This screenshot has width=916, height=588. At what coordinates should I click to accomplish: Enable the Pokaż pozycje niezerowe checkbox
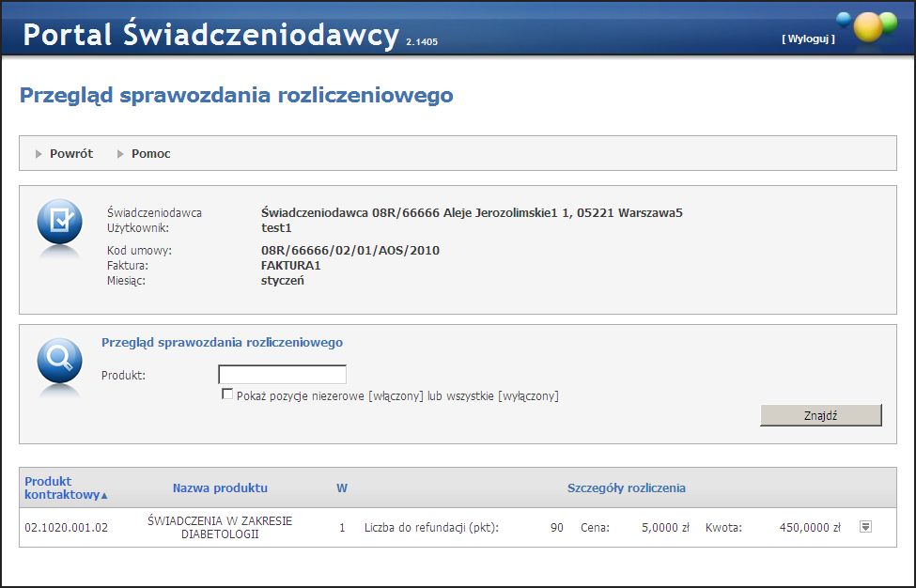[227, 395]
